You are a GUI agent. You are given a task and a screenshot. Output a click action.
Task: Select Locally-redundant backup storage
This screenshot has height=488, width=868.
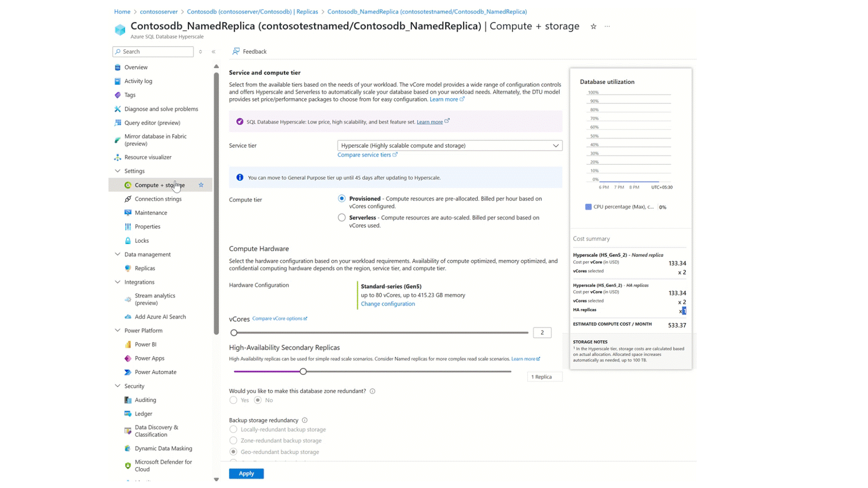[233, 429]
